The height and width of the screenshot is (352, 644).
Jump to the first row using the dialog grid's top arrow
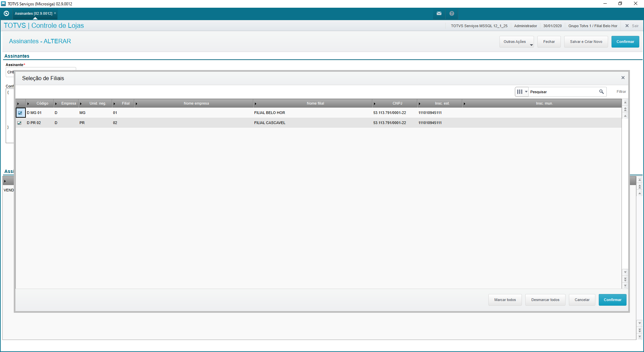(x=625, y=102)
